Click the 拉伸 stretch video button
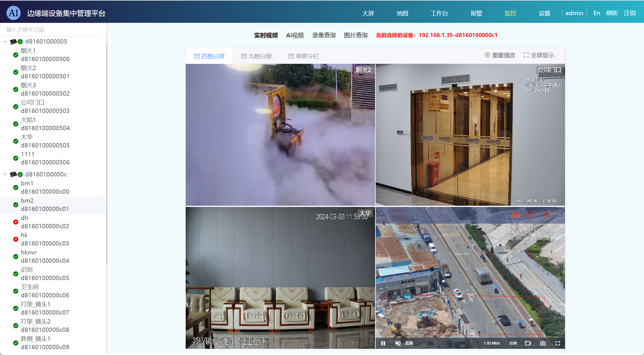 [513, 343]
